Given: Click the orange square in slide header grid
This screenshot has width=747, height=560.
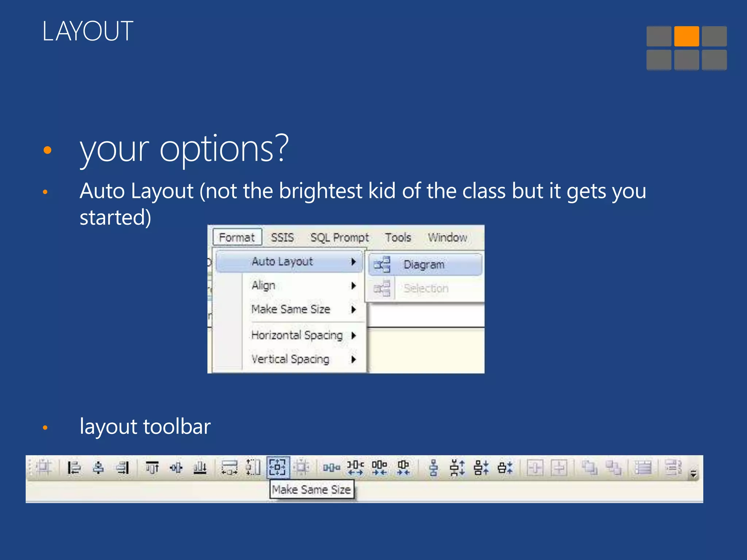Looking at the screenshot, I should (x=687, y=36).
